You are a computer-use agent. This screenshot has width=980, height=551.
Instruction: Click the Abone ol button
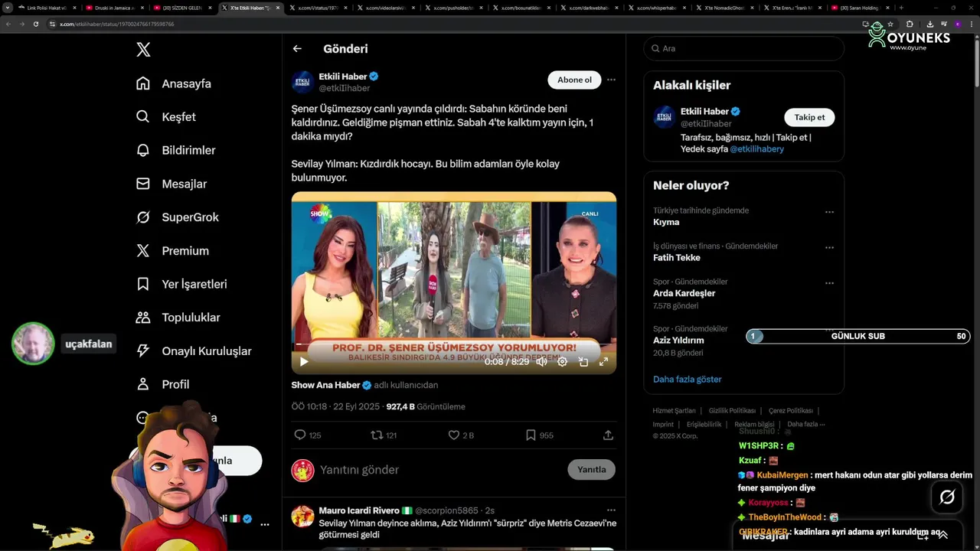point(574,80)
